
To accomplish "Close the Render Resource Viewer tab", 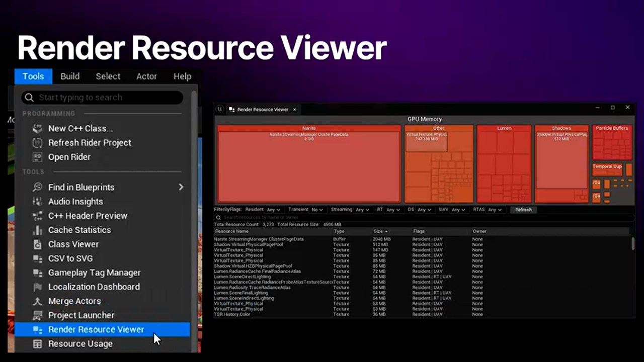I will 294,109.
